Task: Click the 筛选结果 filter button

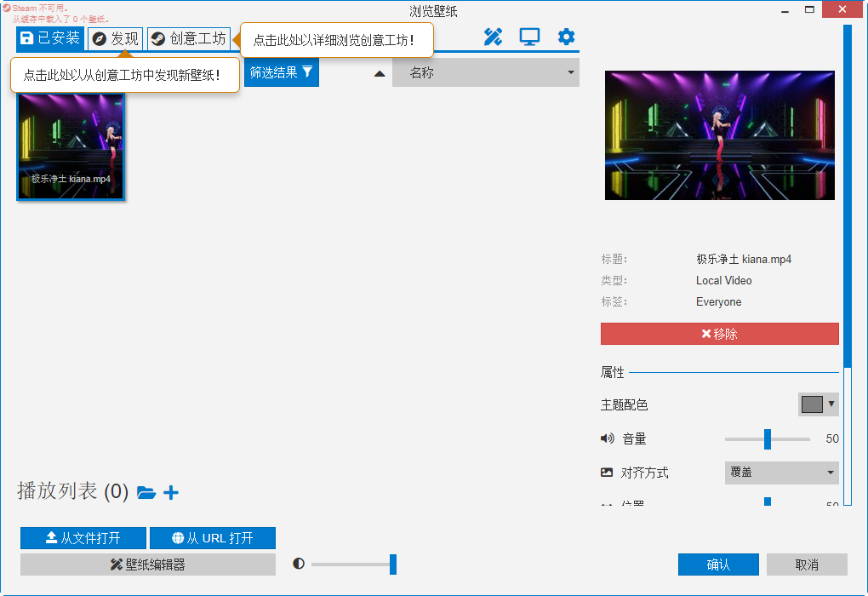Action: tap(281, 72)
